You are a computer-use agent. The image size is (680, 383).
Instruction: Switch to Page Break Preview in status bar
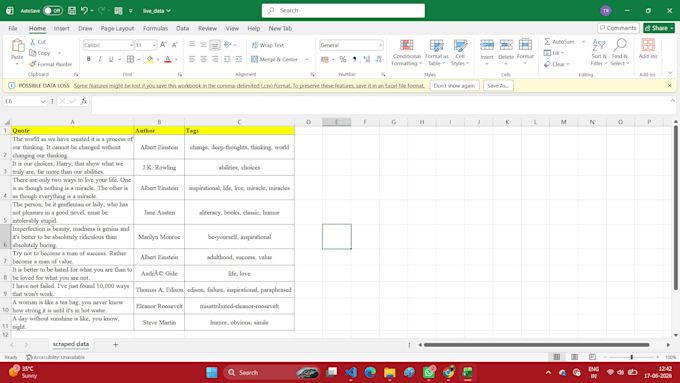click(x=592, y=357)
